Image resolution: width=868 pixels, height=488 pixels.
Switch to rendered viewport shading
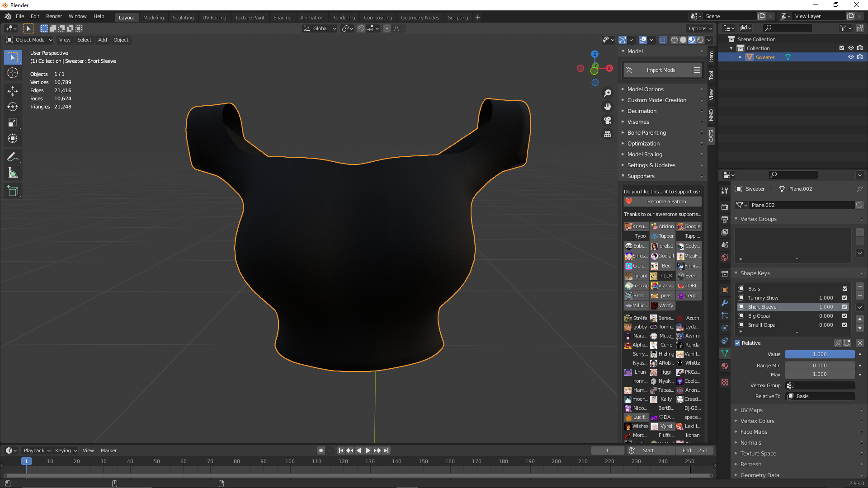tap(700, 40)
